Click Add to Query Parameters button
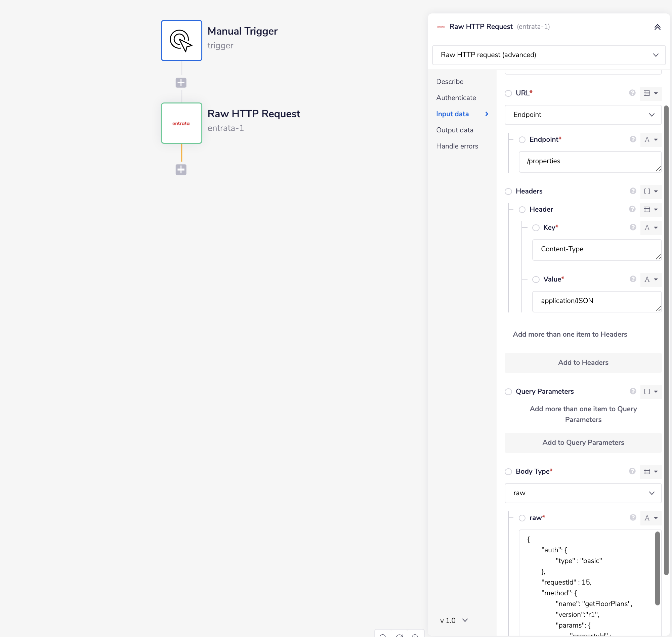 583,442
